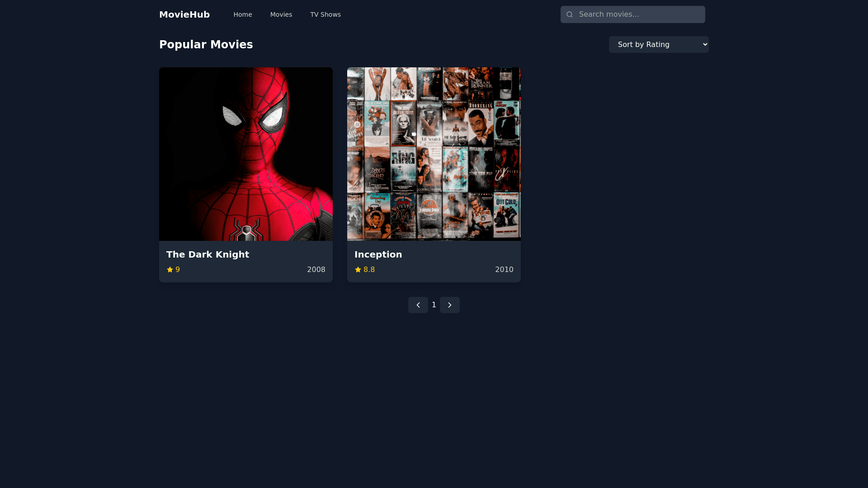The height and width of the screenshot is (488, 868).
Task: Focus the Search movies input field
Action: pyautogui.click(x=637, y=14)
